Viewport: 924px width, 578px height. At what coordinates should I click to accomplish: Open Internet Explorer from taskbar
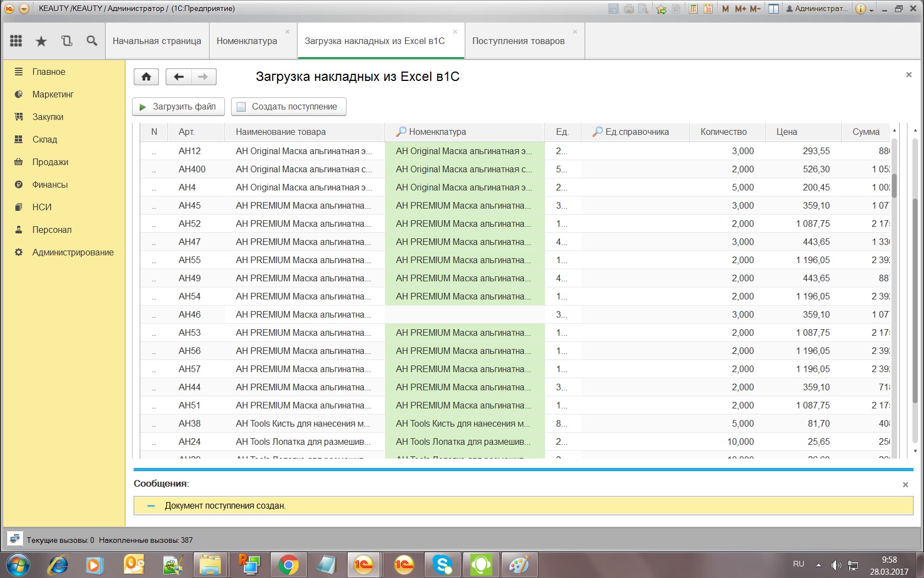coord(58,565)
